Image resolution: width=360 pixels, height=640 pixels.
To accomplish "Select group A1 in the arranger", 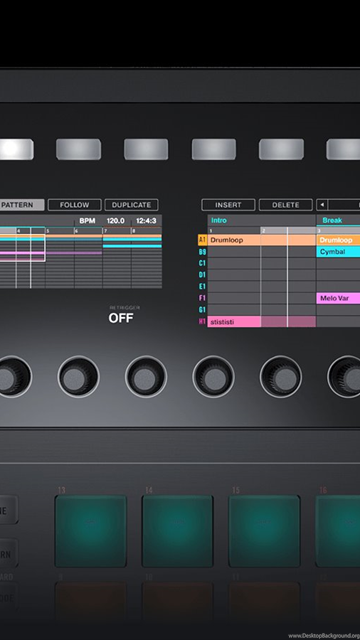I will 202,240.
